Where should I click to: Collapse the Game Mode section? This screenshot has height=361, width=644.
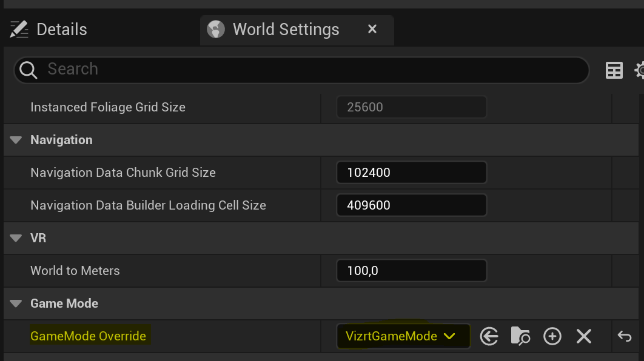(x=16, y=303)
